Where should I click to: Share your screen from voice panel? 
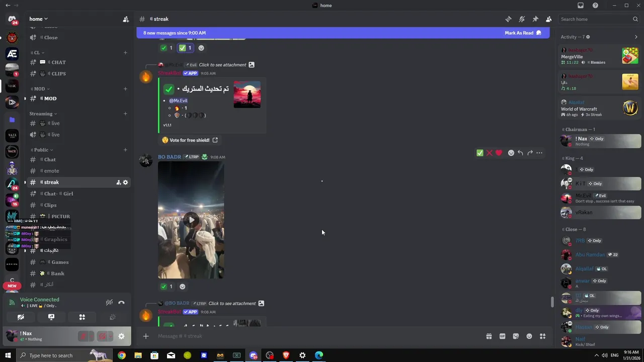click(51, 317)
